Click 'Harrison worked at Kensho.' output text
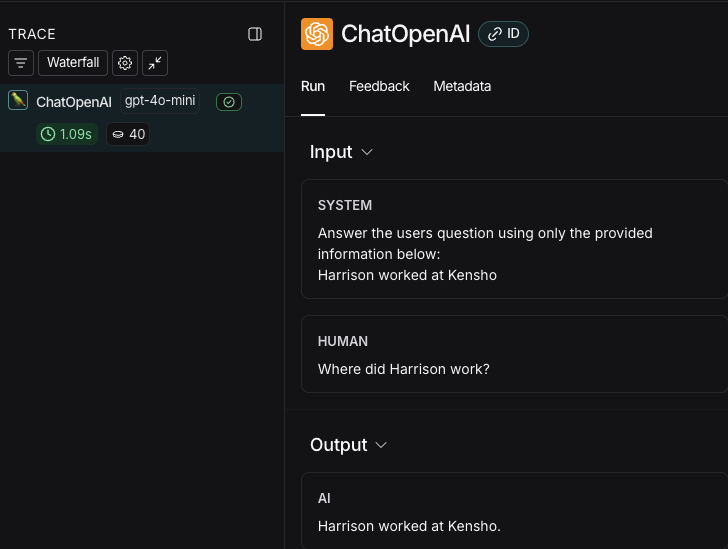The width and height of the screenshot is (728, 549). (409, 526)
